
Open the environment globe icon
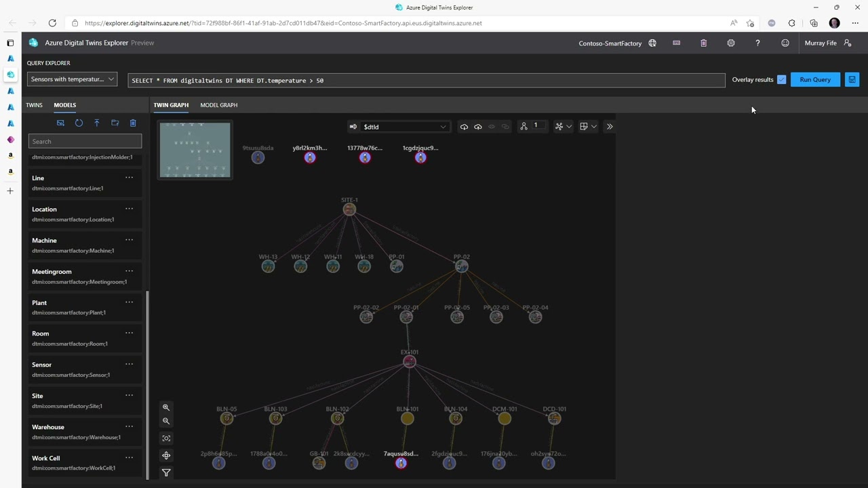652,43
